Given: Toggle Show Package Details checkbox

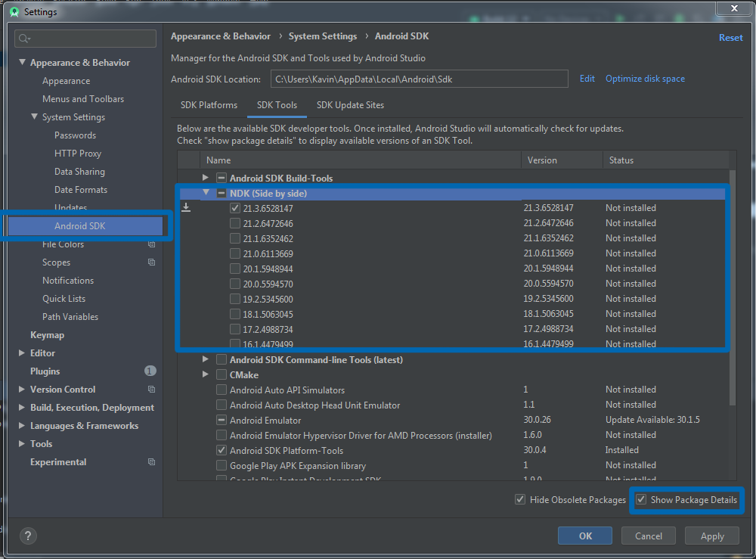Looking at the screenshot, I should (x=641, y=500).
